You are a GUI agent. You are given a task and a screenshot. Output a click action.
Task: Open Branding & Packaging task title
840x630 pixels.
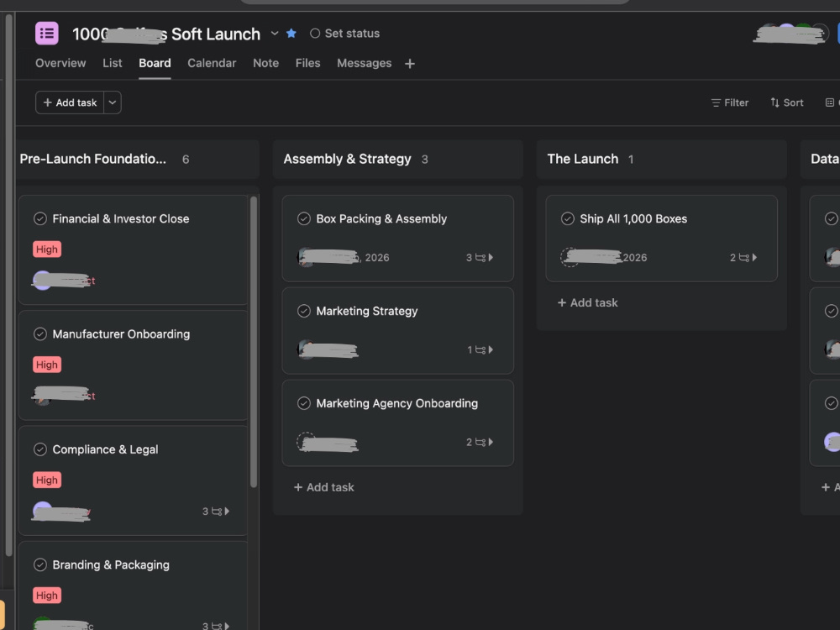111,564
